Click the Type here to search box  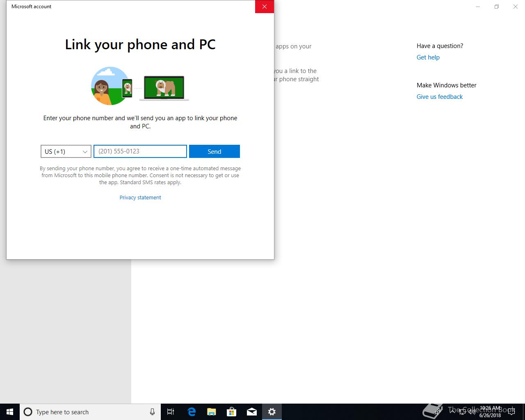point(90,412)
